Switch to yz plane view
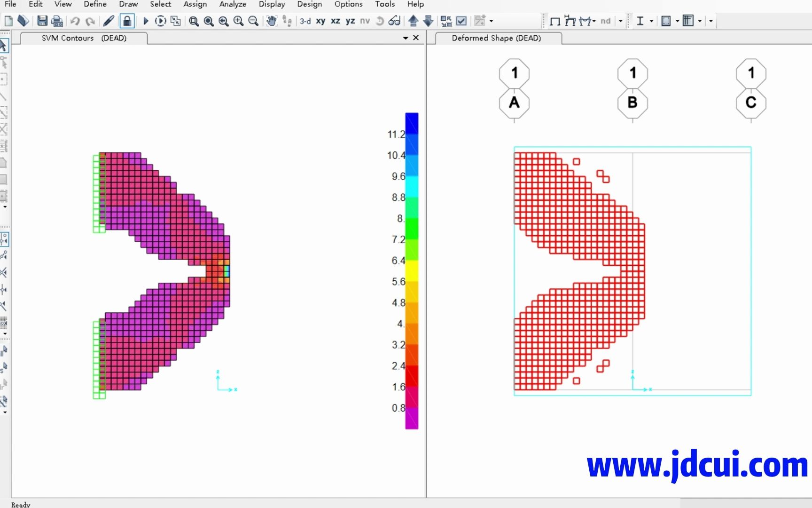The width and height of the screenshot is (812, 508). coord(350,21)
